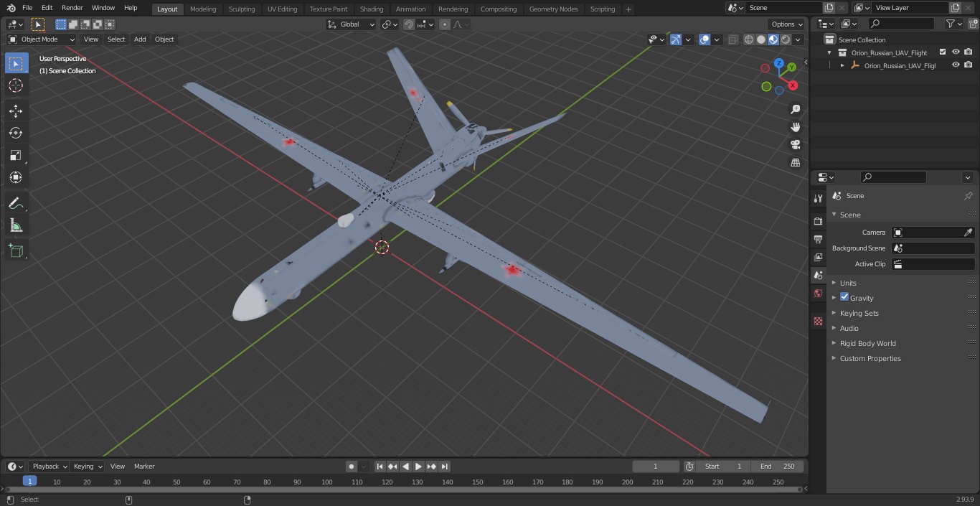Screen dimensions: 980x506
Task: Switch to rendered viewport shading
Action: [786, 39]
